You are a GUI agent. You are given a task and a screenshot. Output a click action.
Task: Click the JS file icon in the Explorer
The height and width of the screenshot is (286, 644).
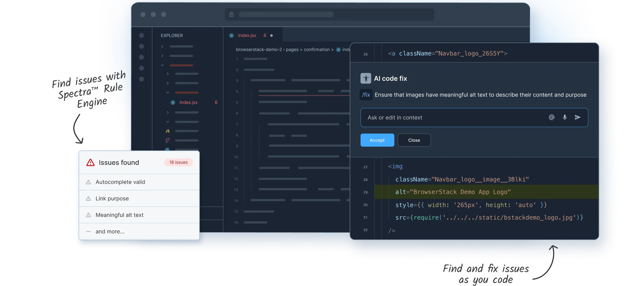tap(167, 131)
